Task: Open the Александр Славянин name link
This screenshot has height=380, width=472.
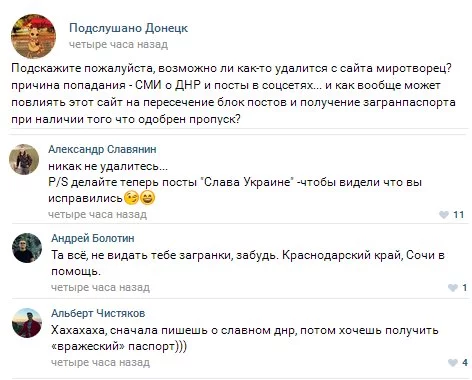Action: click(x=102, y=149)
